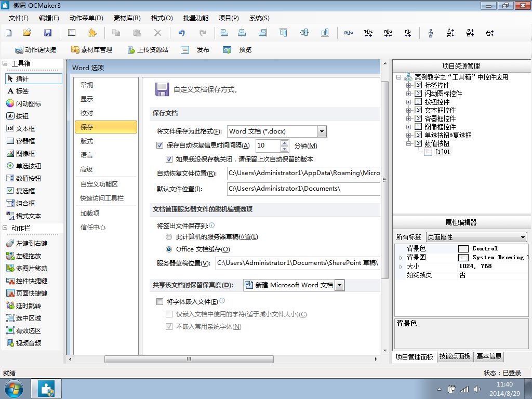Click the horizontal scrollbar thumb under canvas
The image size is (532, 399).
click(189, 359)
